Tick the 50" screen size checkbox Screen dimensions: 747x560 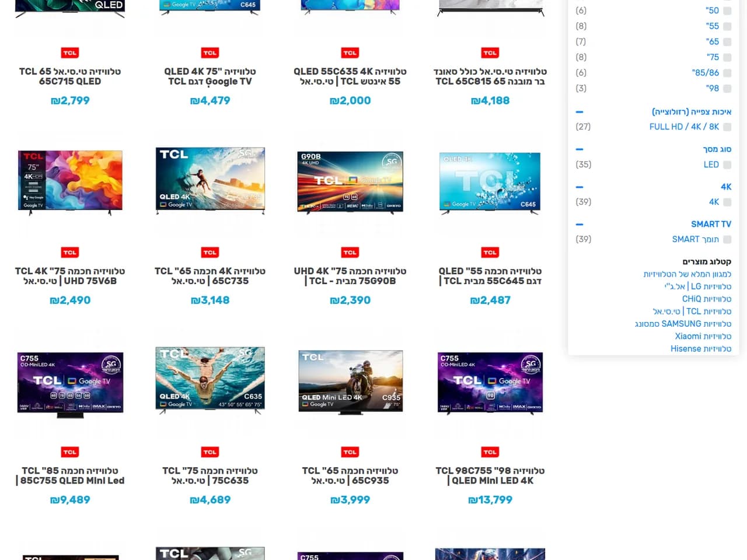coord(727,10)
